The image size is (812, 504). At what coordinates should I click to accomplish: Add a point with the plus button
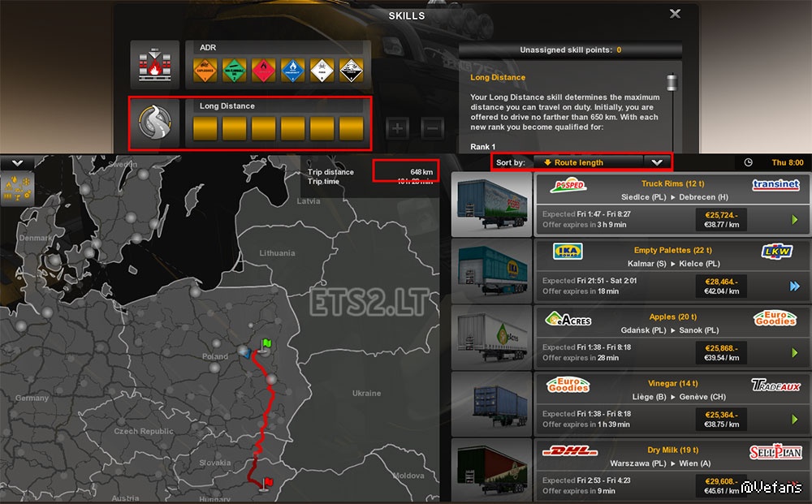point(397,127)
